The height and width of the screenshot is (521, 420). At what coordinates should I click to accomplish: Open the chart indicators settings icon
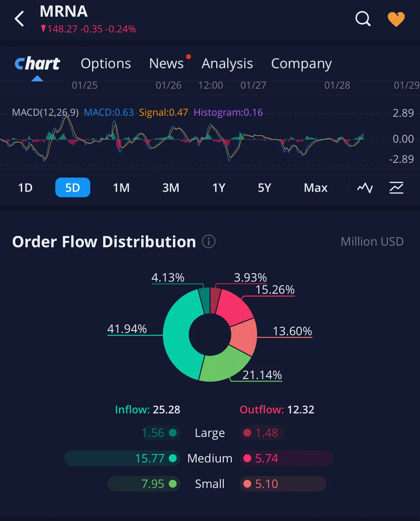click(396, 188)
